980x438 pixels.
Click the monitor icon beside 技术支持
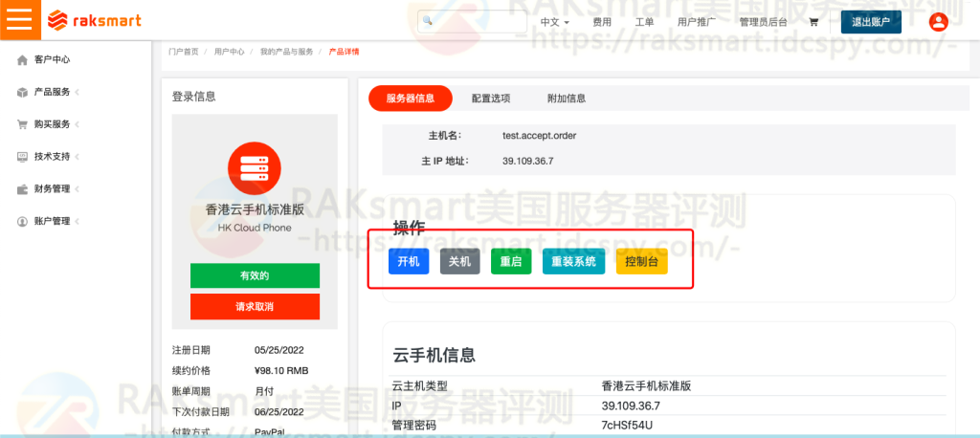(x=23, y=157)
